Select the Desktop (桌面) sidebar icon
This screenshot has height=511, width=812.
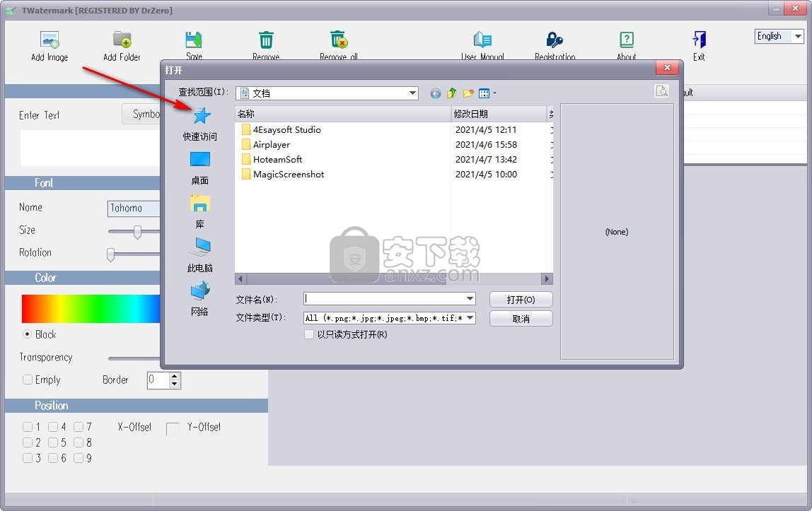200,159
